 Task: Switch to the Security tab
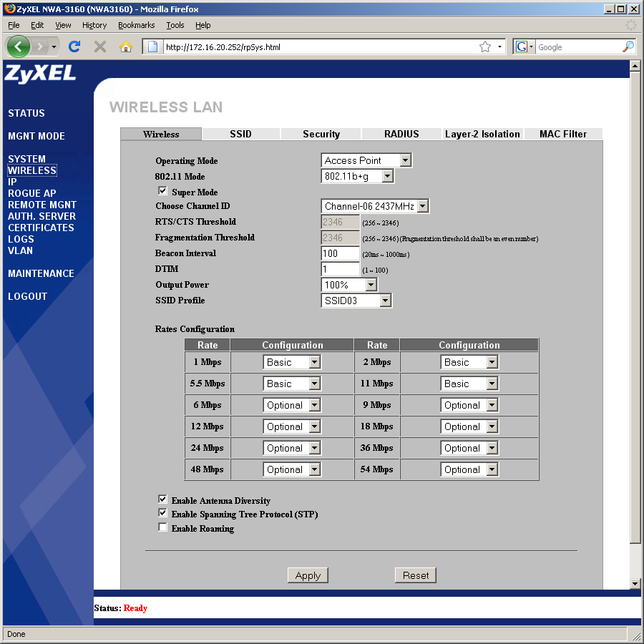click(321, 134)
